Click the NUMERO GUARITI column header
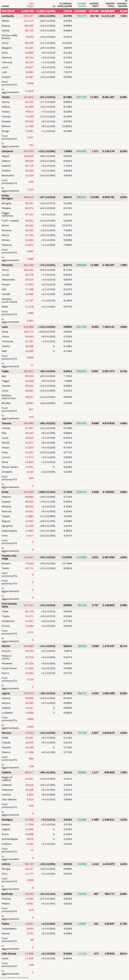 pos(82,5)
